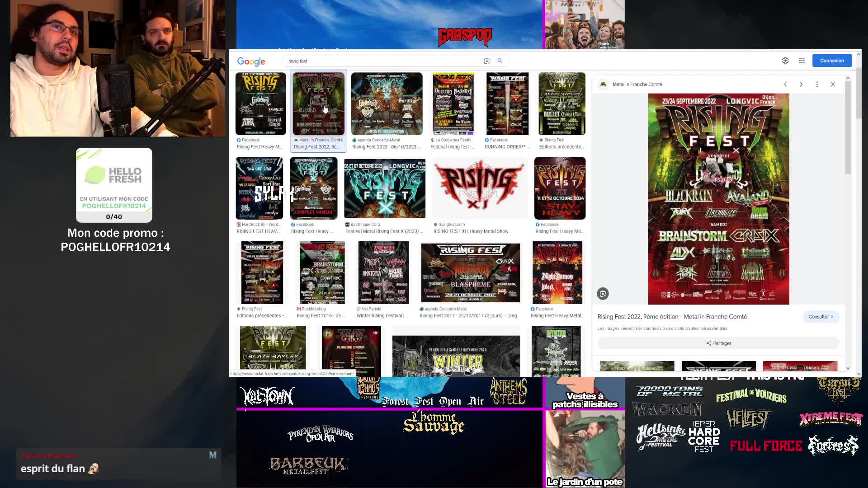The height and width of the screenshot is (488, 868).
Task: Click the Consulter button
Action: 821,317
